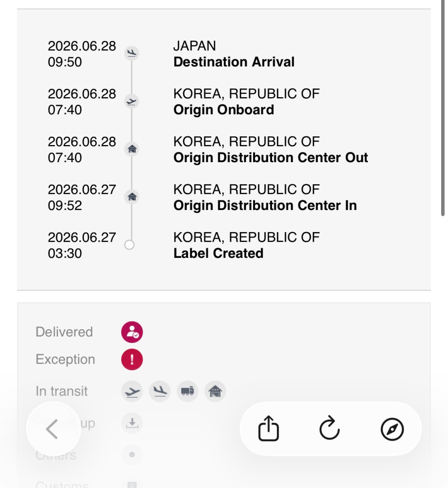The image size is (448, 488).
Task: Select the landing plane In transit icon
Action: tap(160, 391)
